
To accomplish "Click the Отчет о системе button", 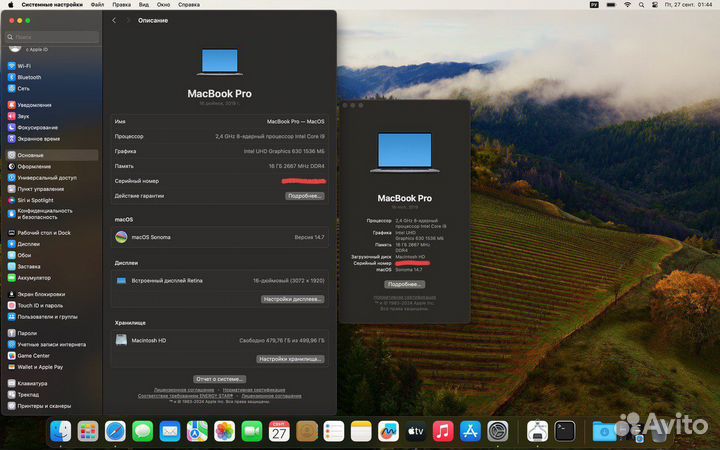I will (x=219, y=379).
